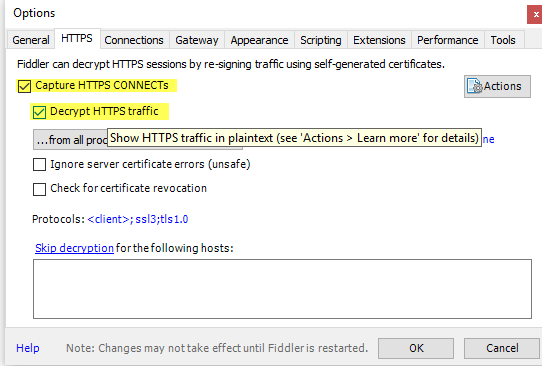Go to the Extensions tab
This screenshot has width=542, height=366.
tap(379, 40)
